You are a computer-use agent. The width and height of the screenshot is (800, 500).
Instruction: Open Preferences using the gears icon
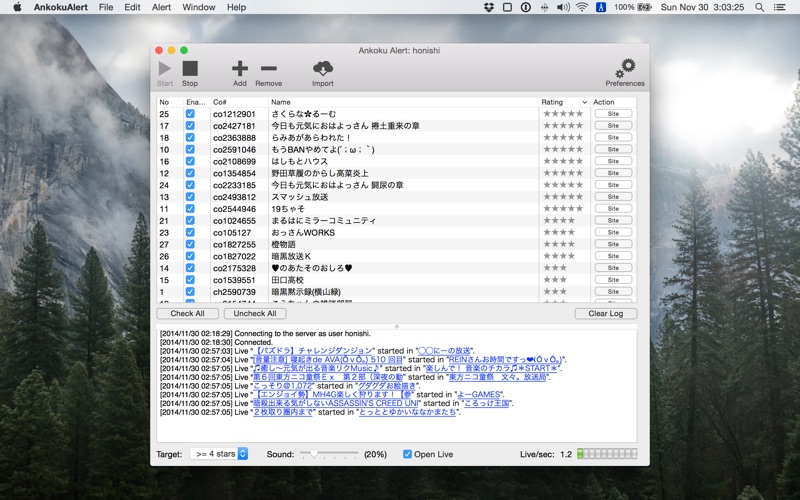pos(625,68)
